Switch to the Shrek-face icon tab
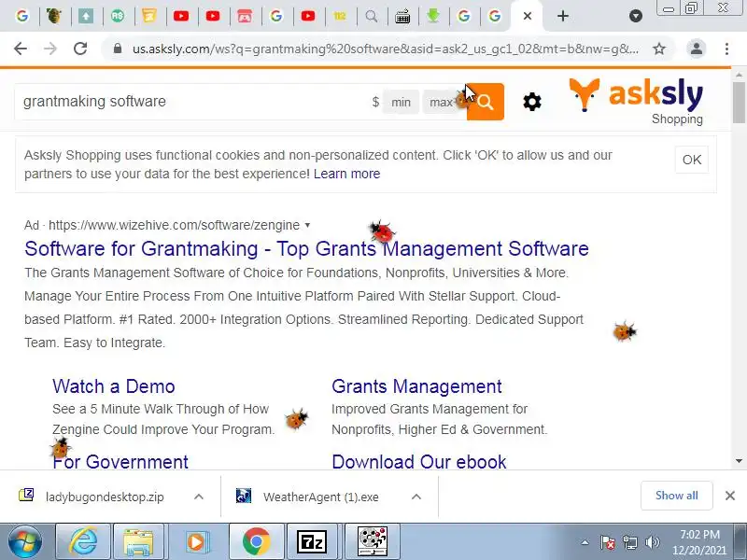The height and width of the screenshot is (560, 747). (x=54, y=16)
